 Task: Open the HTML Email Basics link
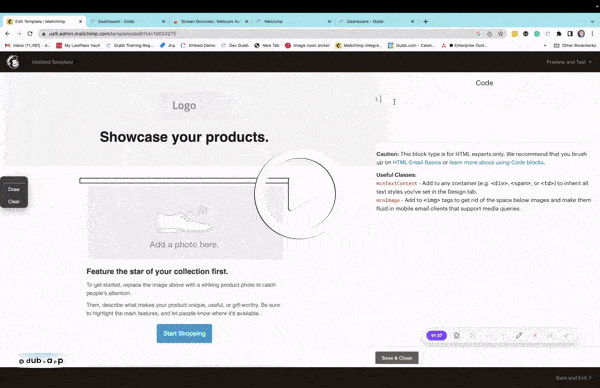(x=417, y=162)
